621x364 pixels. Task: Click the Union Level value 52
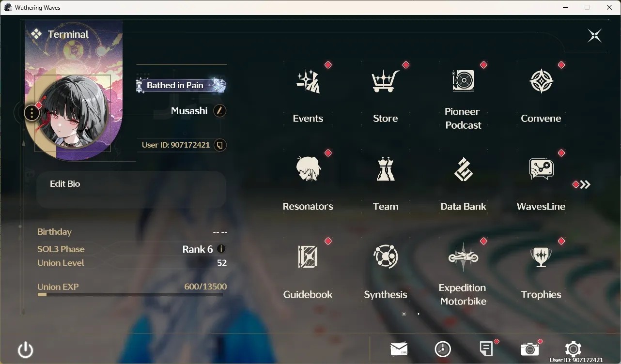point(222,263)
